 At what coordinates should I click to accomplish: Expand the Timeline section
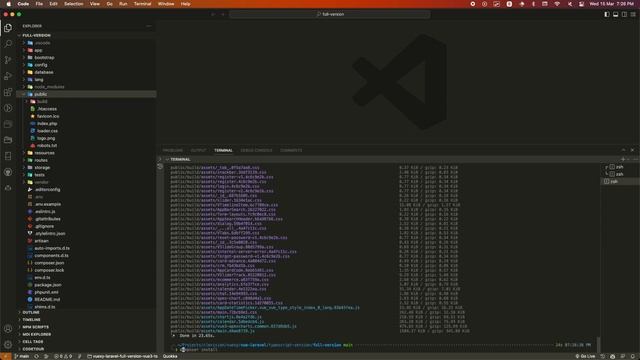click(87, 320)
